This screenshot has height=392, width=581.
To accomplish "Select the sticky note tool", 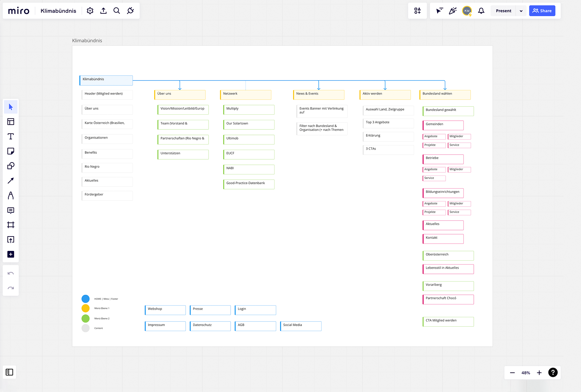I will click(11, 151).
